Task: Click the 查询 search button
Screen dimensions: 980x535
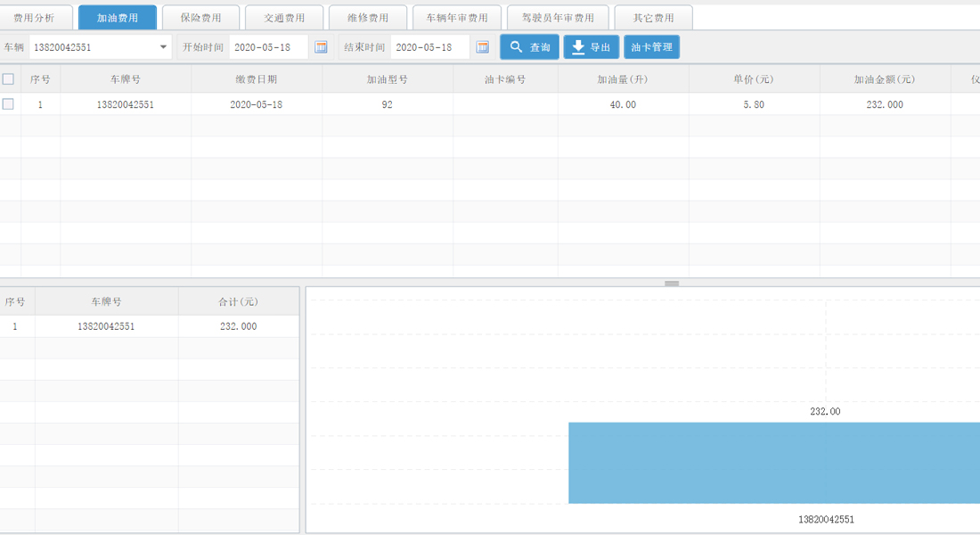Action: tap(529, 47)
